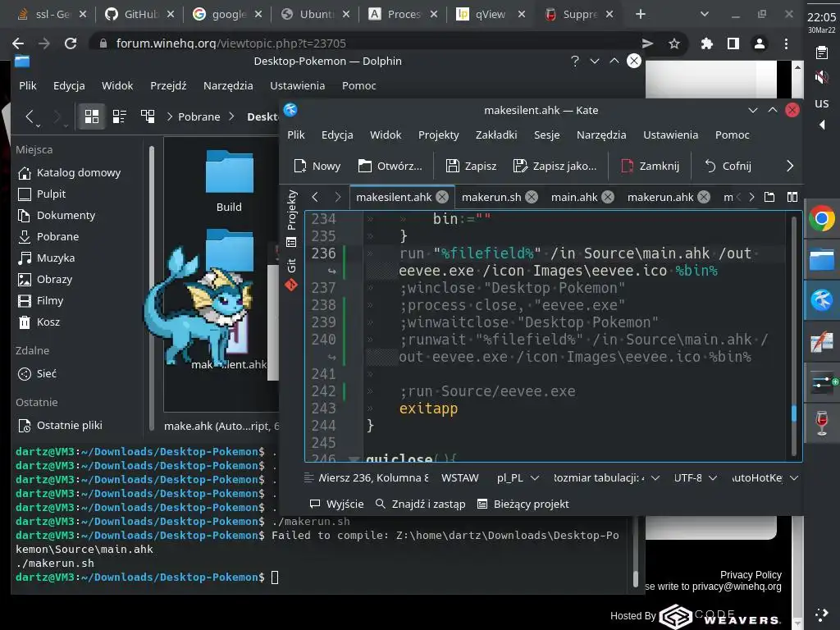Toggle the WSTAW insert mode indicator
This screenshot has height=630, width=840.
459,478
